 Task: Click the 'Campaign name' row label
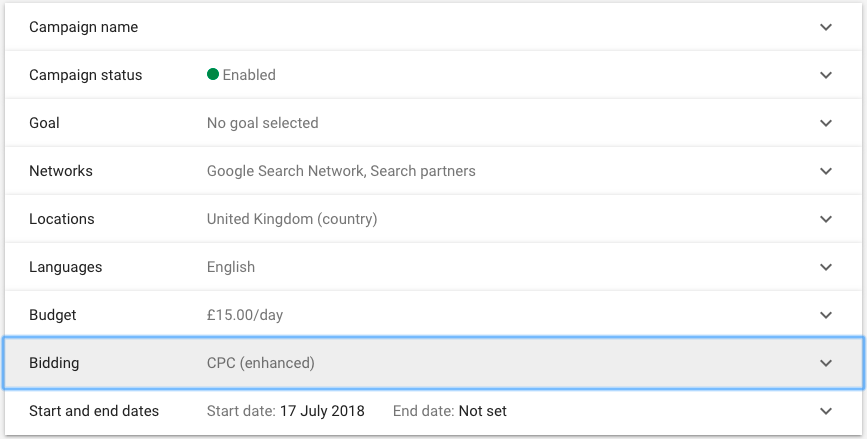pyautogui.click(x=83, y=27)
